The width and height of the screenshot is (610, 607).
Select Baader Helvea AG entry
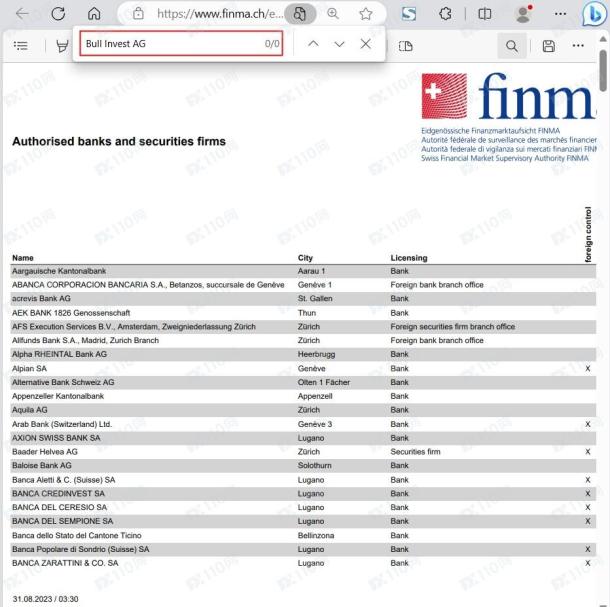pos(45,452)
